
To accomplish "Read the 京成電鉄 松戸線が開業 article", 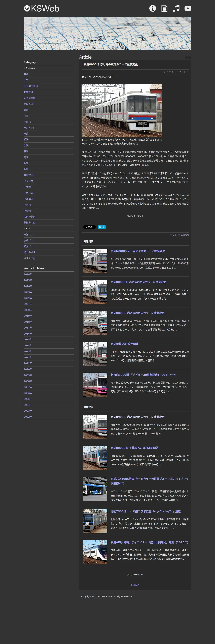I will (x=125, y=344).
